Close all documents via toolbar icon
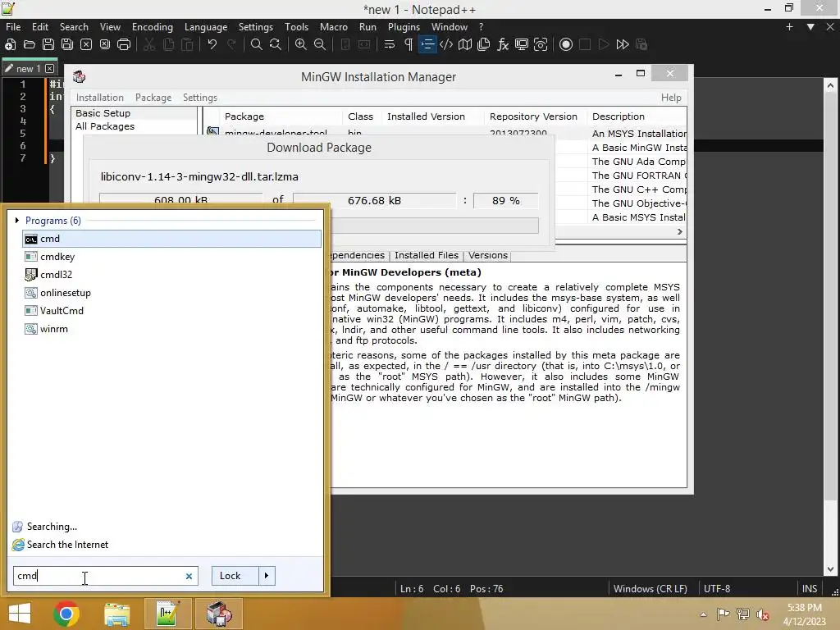 tap(105, 44)
